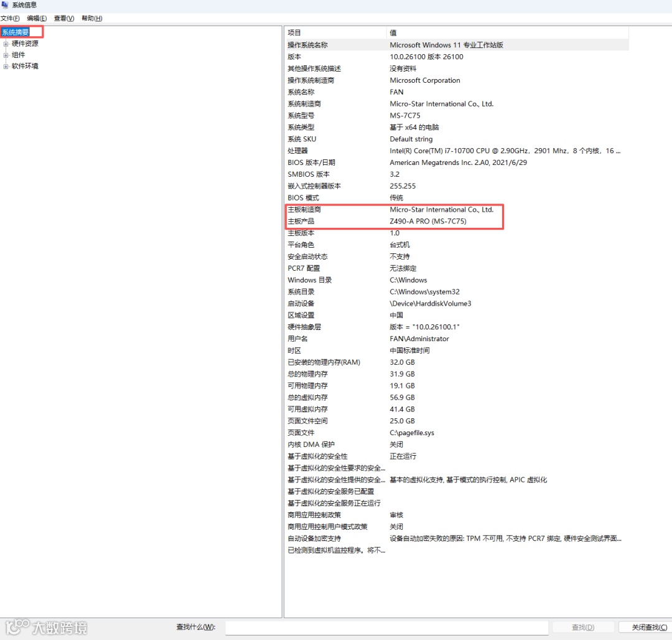Select the 硬件抽象层 row
672x640 pixels.
tap(457, 327)
